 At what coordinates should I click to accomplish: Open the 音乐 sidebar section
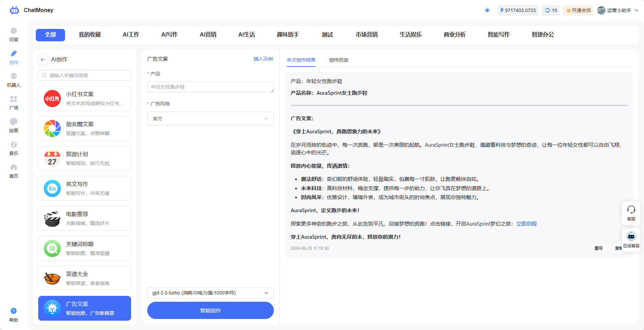14,148
